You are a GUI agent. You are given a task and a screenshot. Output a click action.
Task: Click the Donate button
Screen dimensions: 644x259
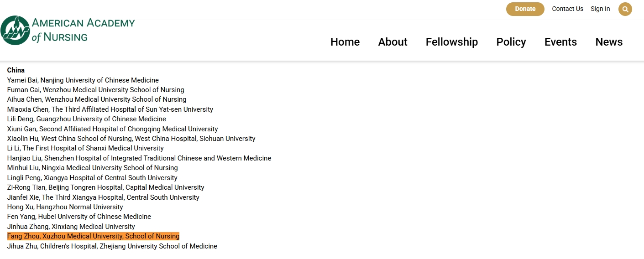click(x=525, y=9)
